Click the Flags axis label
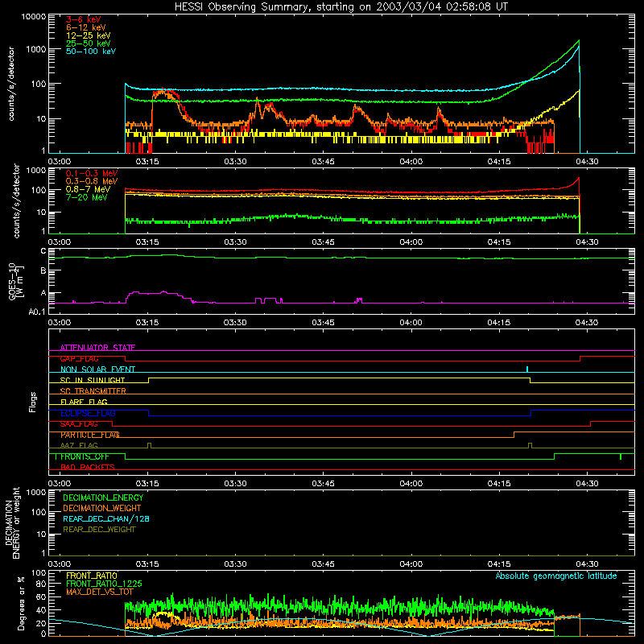Screen dimensions: 644x644 coord(33,402)
